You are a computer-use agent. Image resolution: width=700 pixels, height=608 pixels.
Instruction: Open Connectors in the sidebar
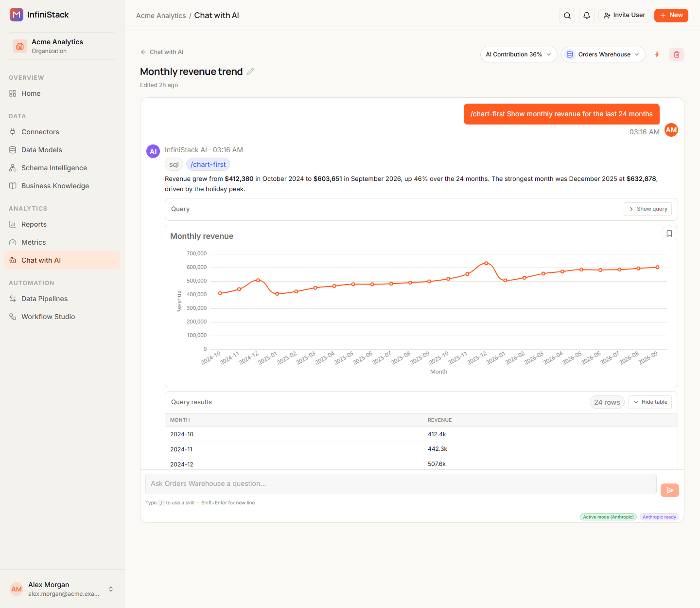(62, 132)
